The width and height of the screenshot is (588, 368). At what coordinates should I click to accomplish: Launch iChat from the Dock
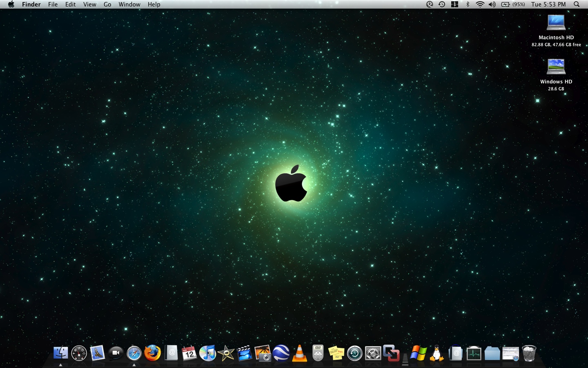tap(116, 353)
